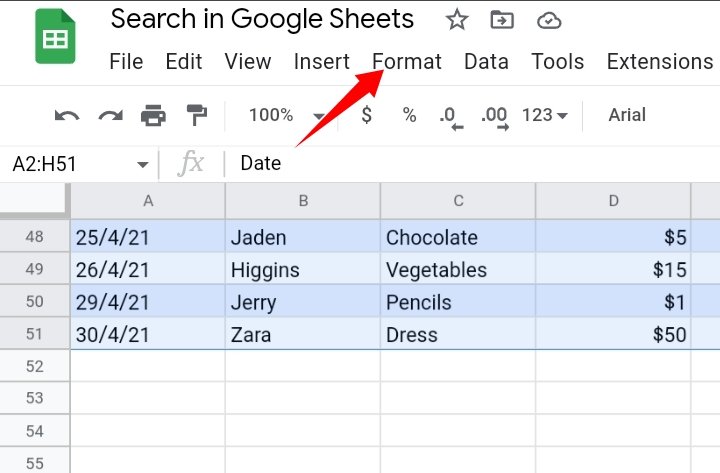Click the cell containing Dress

pos(458,334)
